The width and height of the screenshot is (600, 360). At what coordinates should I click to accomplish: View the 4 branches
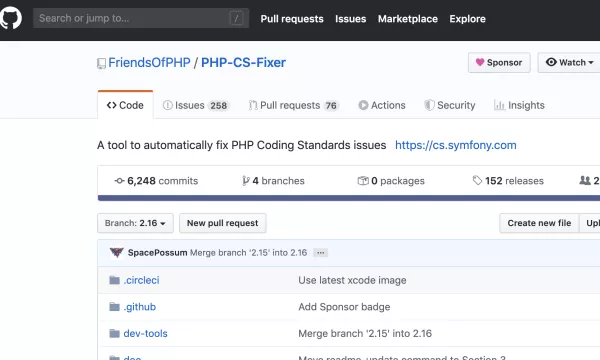[x=273, y=181]
